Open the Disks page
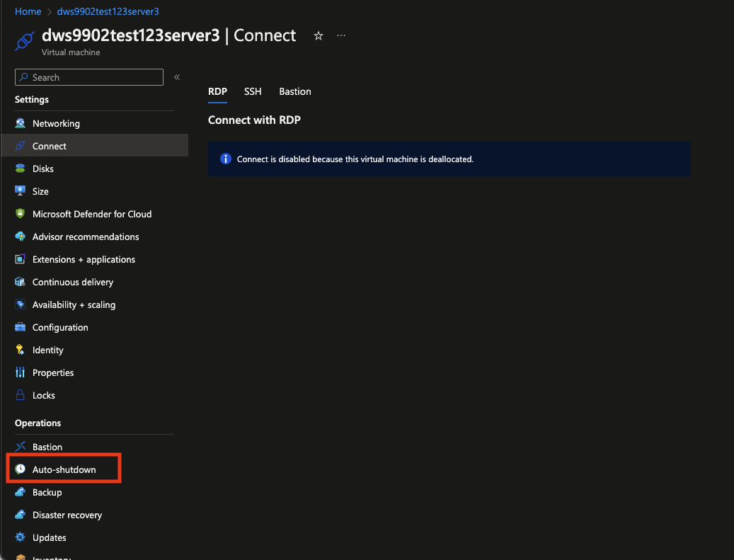 coord(95,168)
